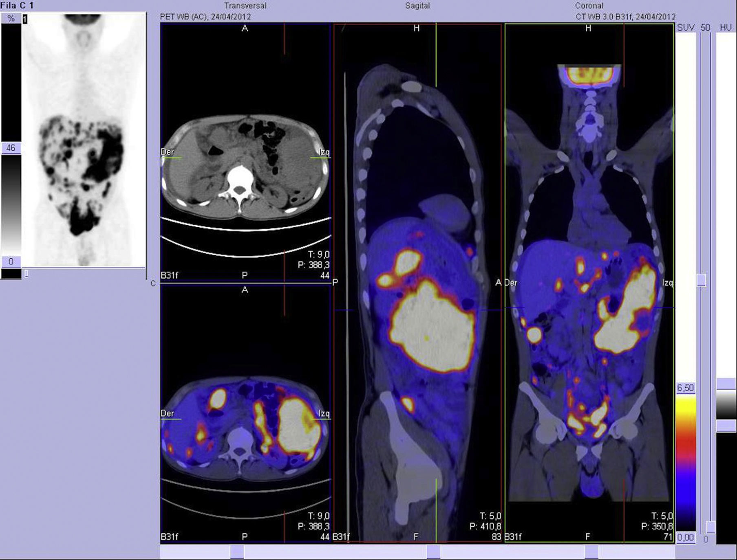
Task: Click the small marker below the MIP image
Action: (26, 274)
